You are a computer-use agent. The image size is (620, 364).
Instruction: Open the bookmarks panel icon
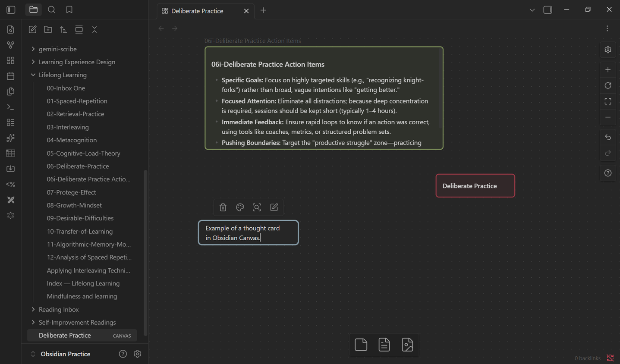69,9
